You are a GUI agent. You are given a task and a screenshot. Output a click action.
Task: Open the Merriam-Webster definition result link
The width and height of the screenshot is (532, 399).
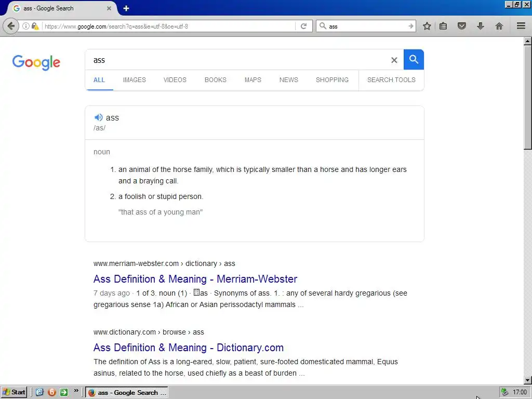coord(195,279)
